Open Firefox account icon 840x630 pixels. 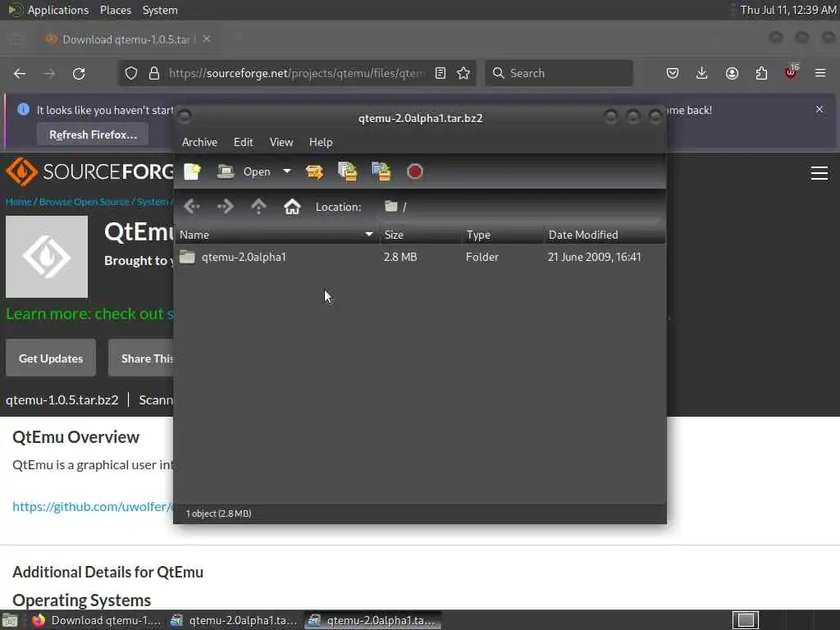pyautogui.click(x=732, y=73)
